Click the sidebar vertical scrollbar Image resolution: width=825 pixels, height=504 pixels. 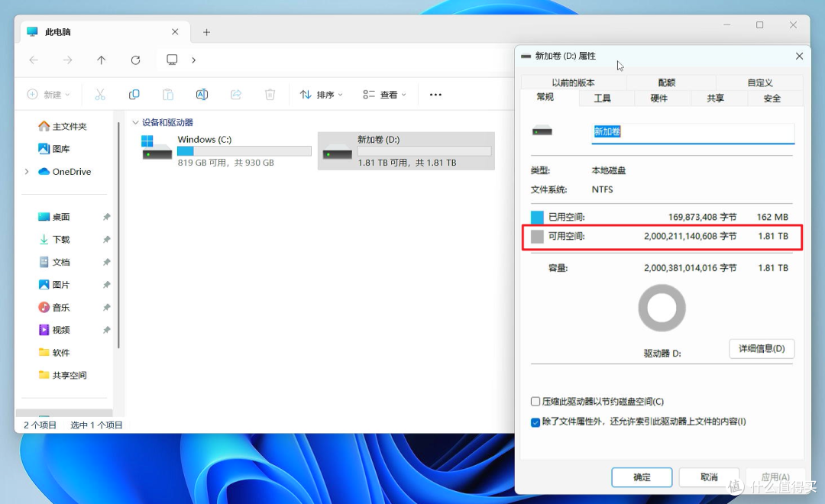[x=119, y=234]
